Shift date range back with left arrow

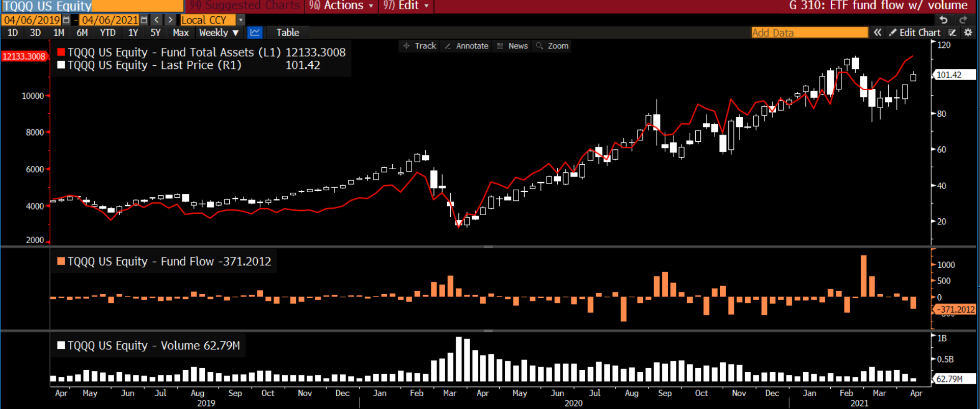(157, 20)
